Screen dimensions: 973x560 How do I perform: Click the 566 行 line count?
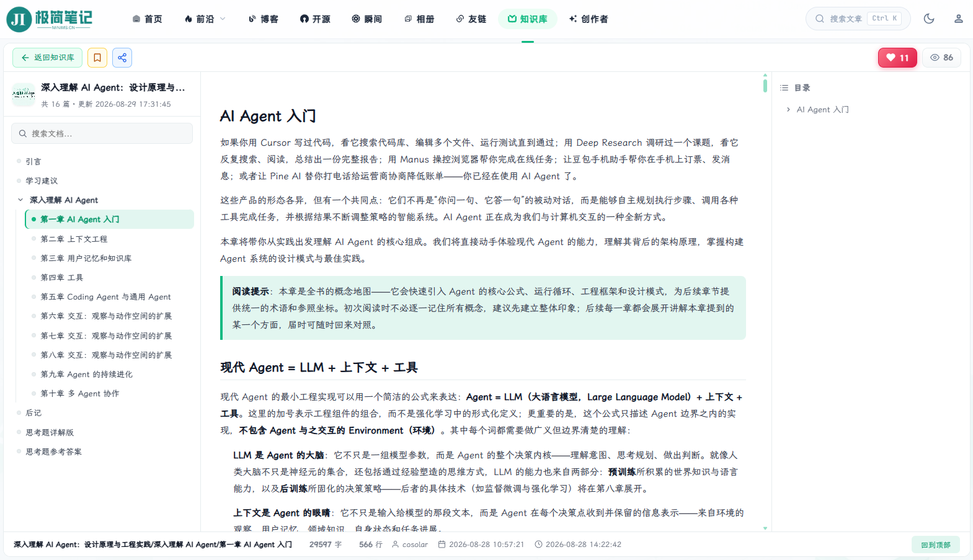(x=371, y=544)
